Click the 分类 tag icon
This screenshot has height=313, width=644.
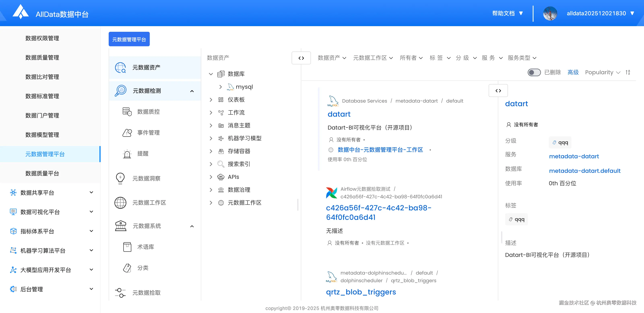[x=127, y=268]
